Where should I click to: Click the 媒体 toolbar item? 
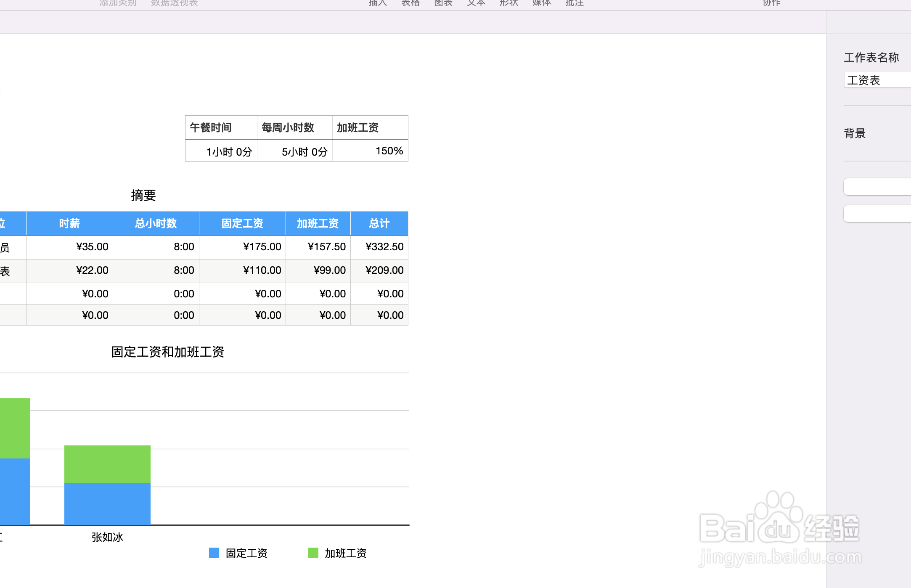coord(541,3)
